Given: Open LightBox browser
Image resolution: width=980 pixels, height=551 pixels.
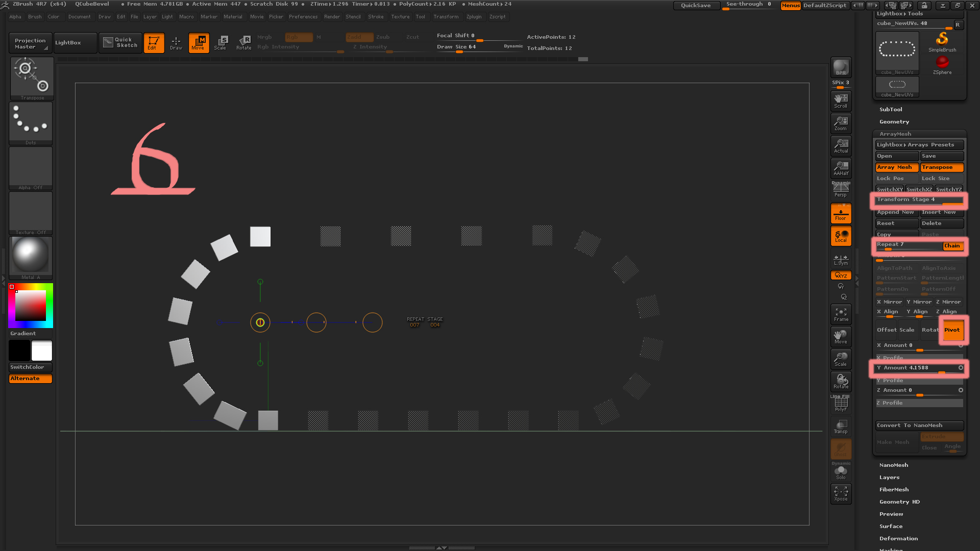Looking at the screenshot, I should (76, 43).
